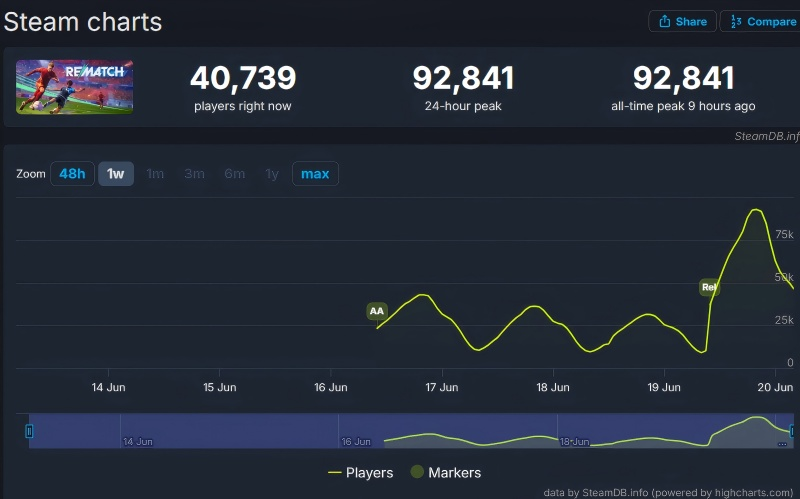The height and width of the screenshot is (499, 800).
Task: Click the AA chart marker
Action: 377,311
